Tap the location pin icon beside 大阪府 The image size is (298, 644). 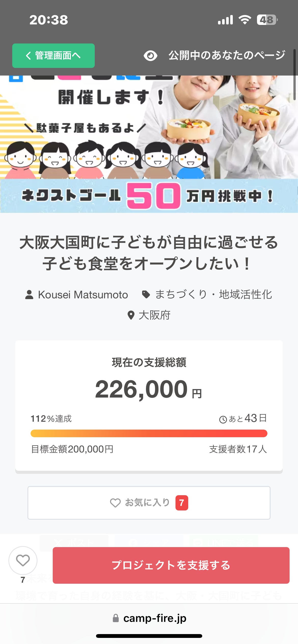131,315
